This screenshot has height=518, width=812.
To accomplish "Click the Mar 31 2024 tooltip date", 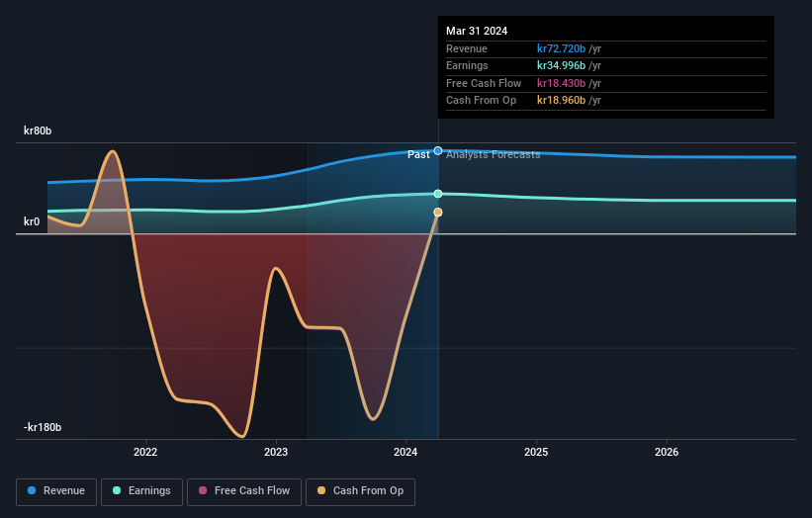I will point(477,31).
